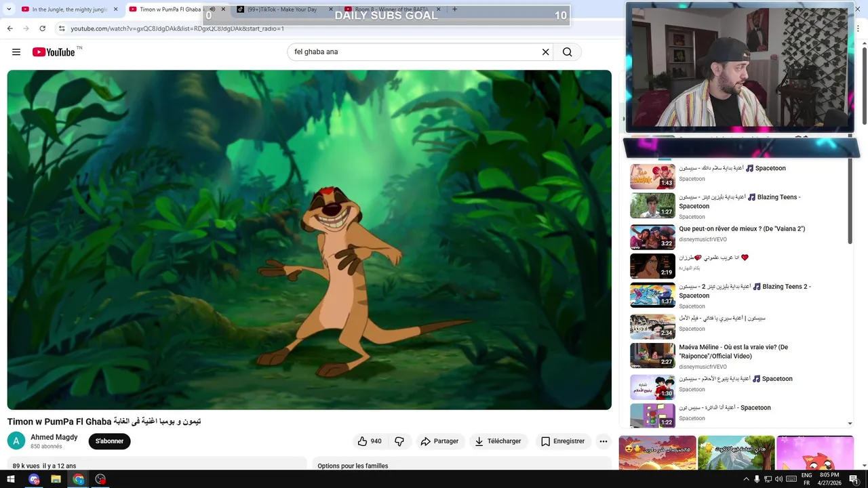Screen dimensions: 868x488
Task: Open the sunset cartoon recommended thumbnail below playlist
Action: point(658,453)
